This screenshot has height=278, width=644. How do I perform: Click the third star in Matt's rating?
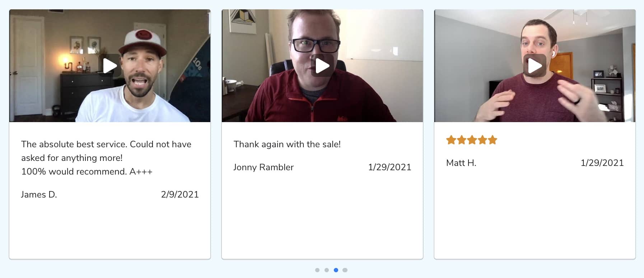click(472, 140)
